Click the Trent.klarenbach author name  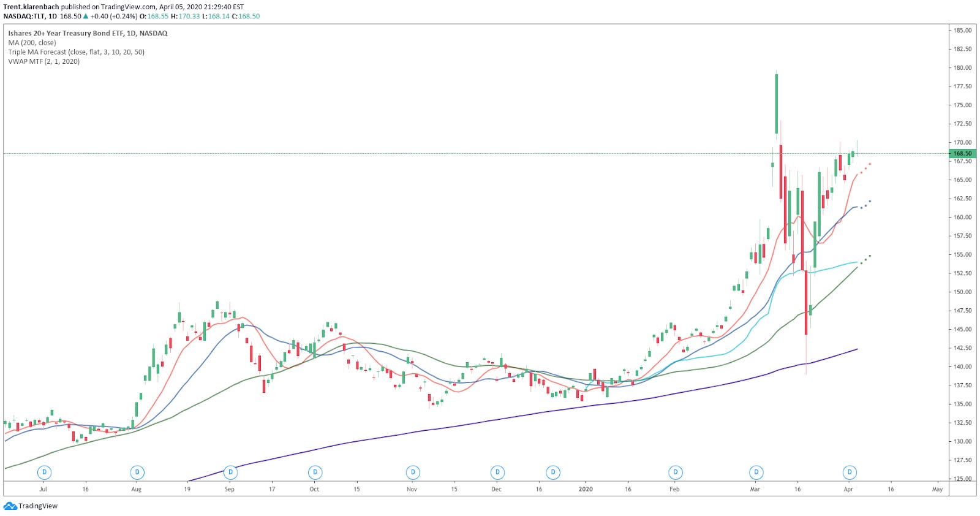[31, 7]
